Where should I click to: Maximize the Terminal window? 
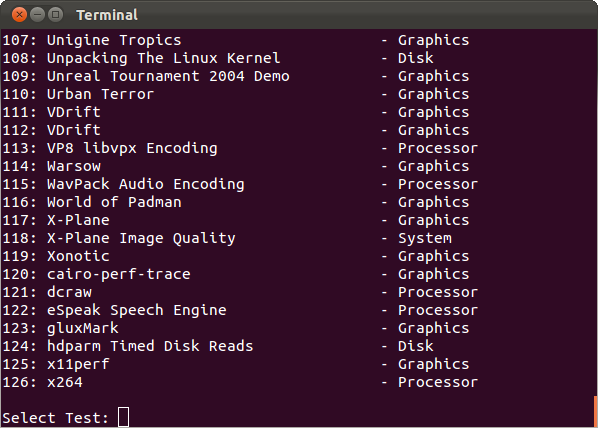[55, 14]
